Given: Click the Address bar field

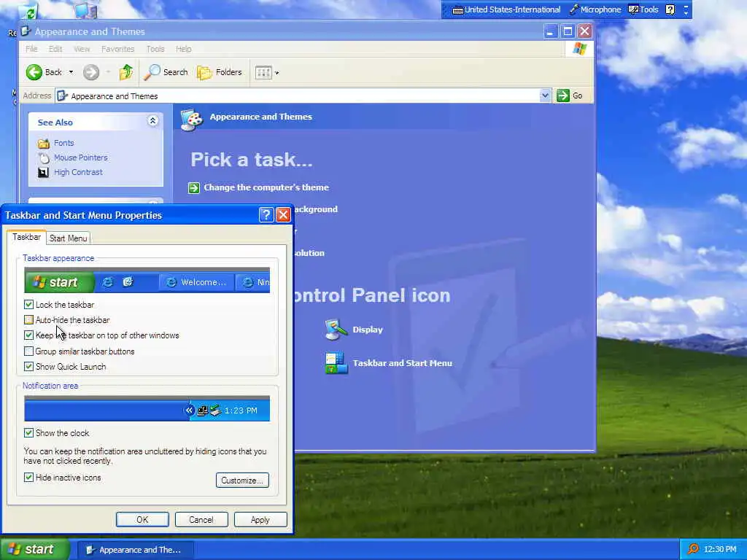Looking at the screenshot, I should tap(303, 96).
